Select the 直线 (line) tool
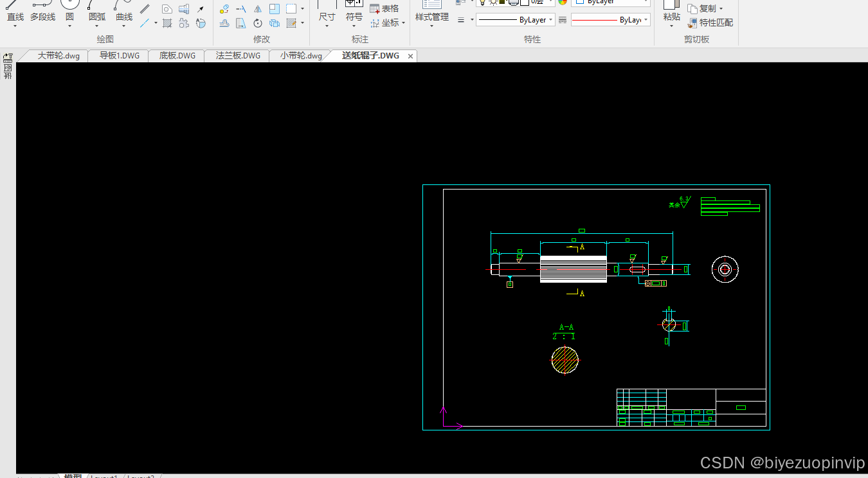868x478 pixels. [x=15, y=12]
